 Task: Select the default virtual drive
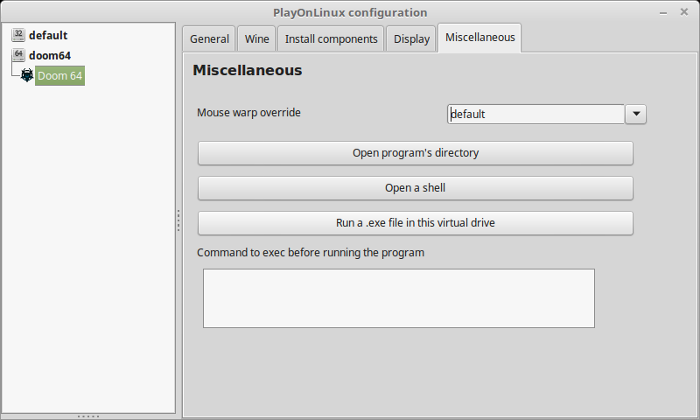[x=48, y=35]
